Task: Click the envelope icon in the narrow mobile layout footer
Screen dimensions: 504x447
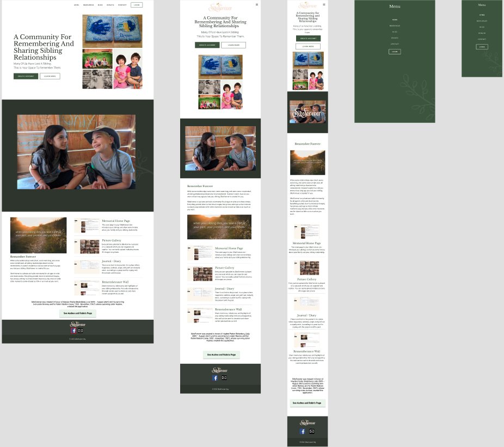Action: click(312, 431)
